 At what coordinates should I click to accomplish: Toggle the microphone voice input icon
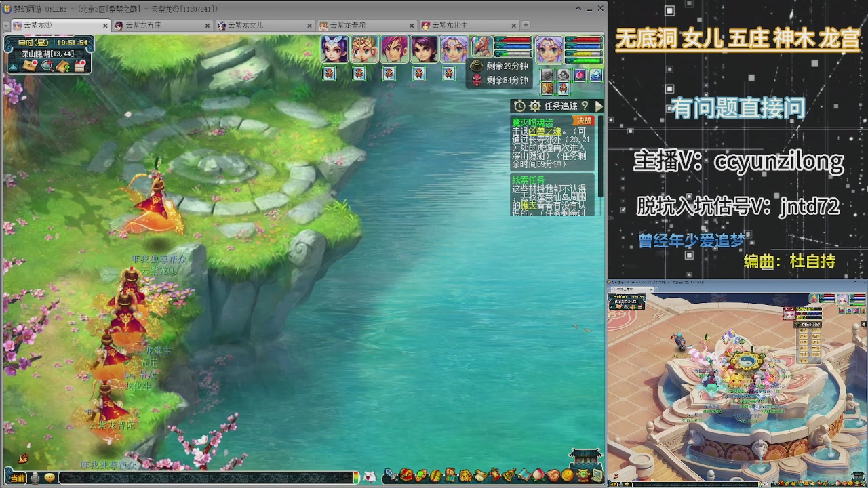coord(35,478)
